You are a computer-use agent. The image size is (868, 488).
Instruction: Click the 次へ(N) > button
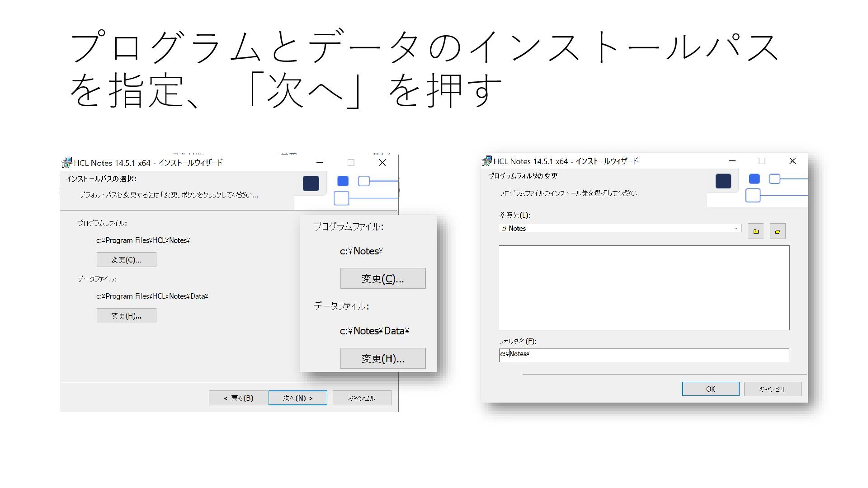[x=297, y=398]
